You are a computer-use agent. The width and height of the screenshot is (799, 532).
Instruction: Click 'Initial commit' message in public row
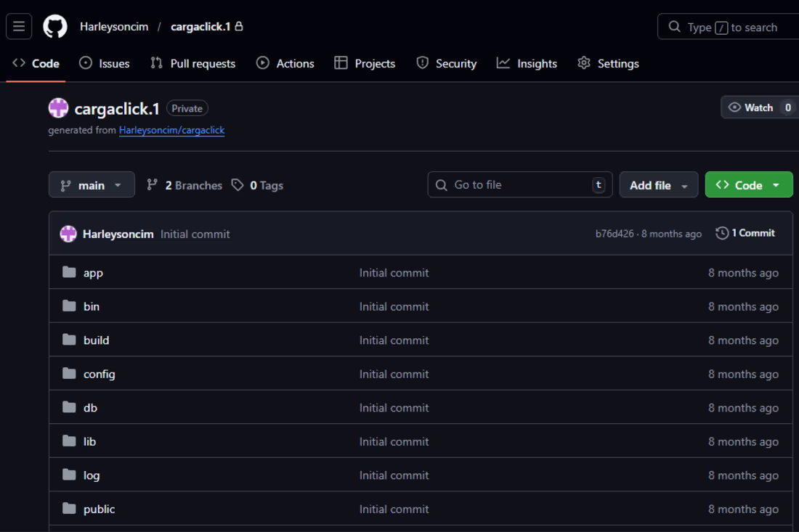coord(394,509)
